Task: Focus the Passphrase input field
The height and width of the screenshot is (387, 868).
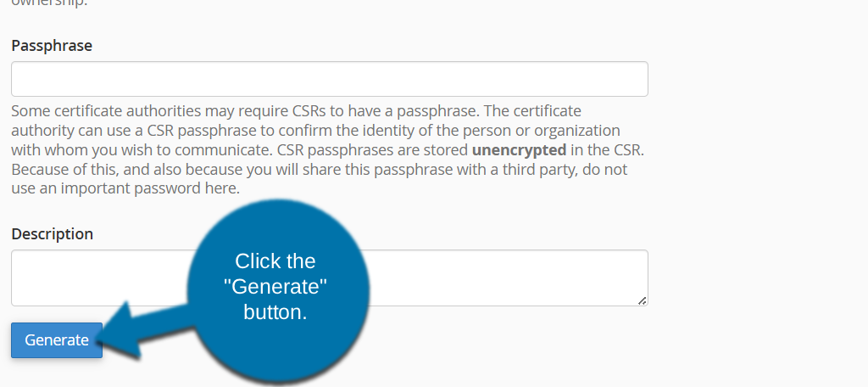Action: coord(329,79)
